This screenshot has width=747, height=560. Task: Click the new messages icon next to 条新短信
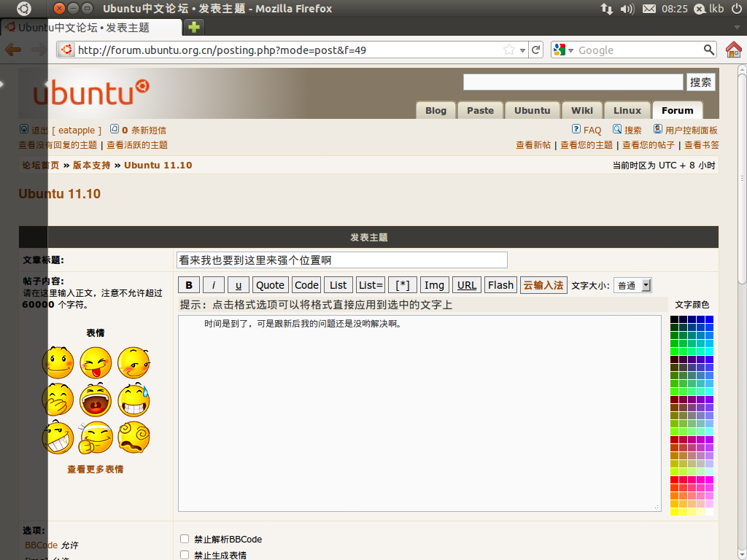click(115, 129)
